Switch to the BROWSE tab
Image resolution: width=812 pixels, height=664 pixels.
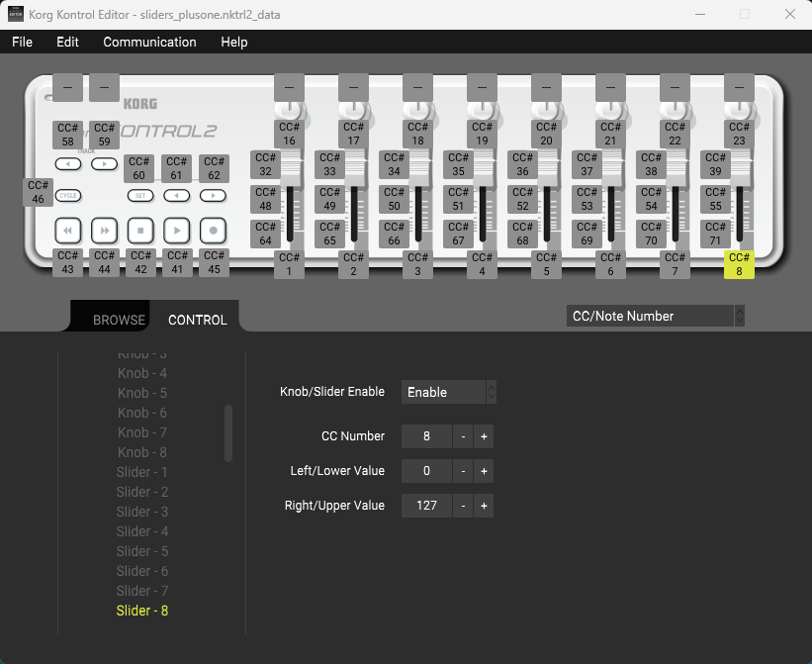click(x=118, y=319)
